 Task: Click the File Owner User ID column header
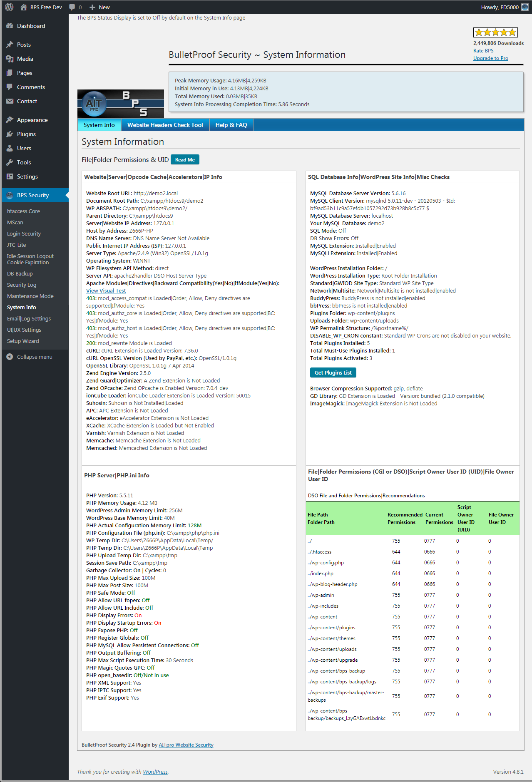pos(501,519)
